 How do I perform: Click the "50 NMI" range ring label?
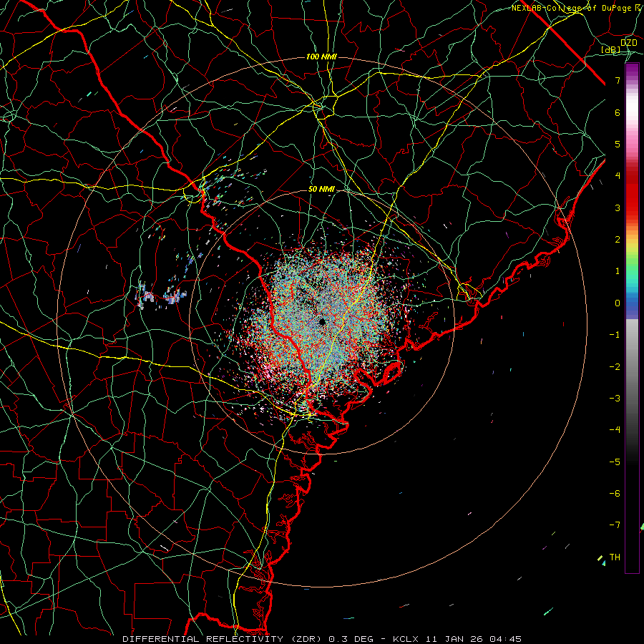(321, 189)
